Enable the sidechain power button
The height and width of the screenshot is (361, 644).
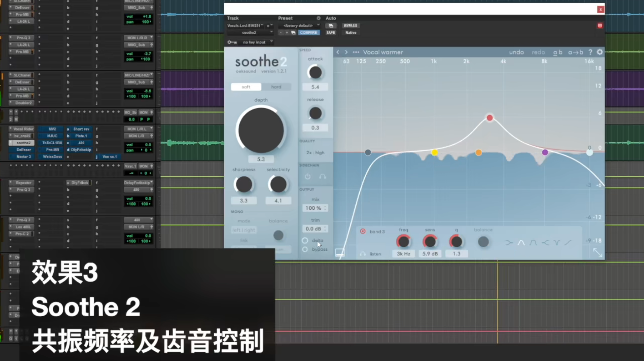click(x=308, y=176)
